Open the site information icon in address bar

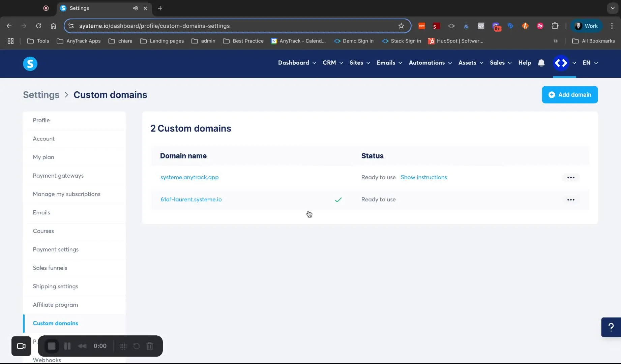click(x=71, y=26)
